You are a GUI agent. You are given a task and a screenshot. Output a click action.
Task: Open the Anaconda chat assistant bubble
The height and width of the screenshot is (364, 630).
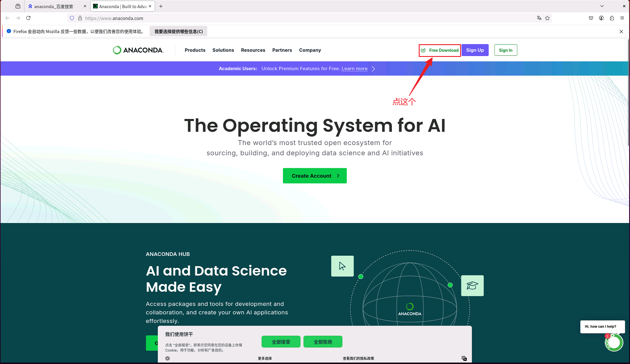[x=614, y=343]
